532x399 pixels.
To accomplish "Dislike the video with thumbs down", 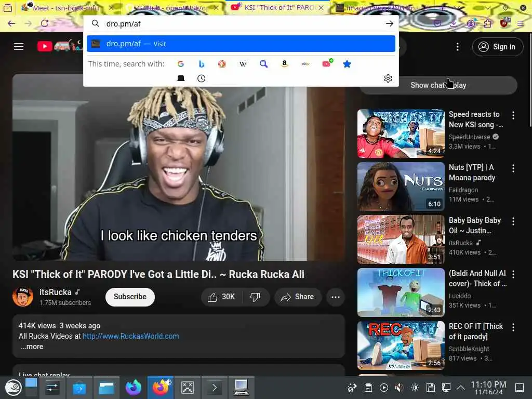I will [x=255, y=297].
